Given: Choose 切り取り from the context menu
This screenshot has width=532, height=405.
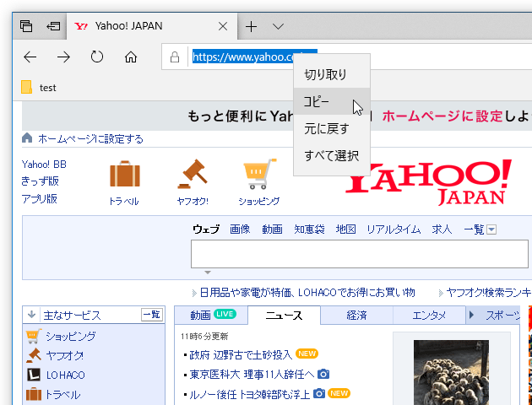Looking at the screenshot, I should [332, 74].
